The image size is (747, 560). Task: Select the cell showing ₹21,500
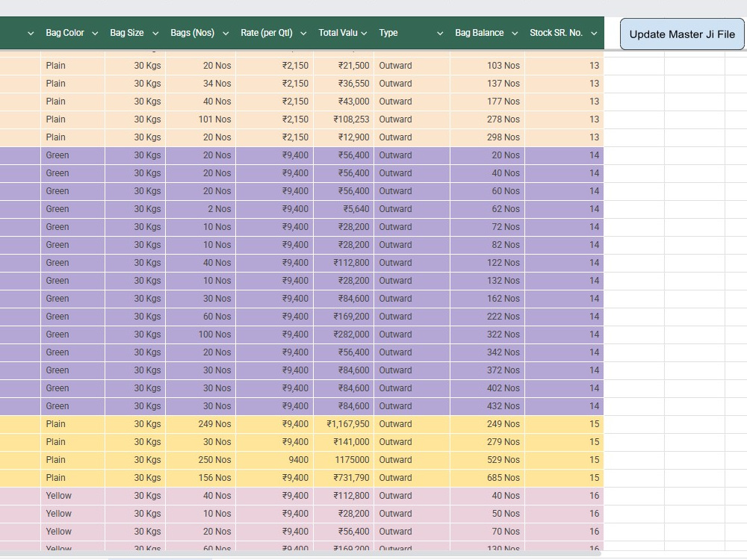pyautogui.click(x=344, y=66)
